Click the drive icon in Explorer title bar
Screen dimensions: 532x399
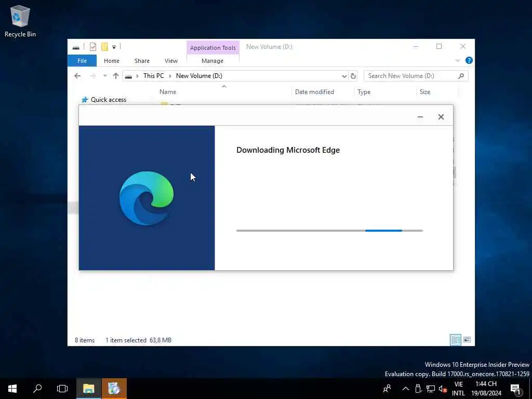pyautogui.click(x=76, y=47)
